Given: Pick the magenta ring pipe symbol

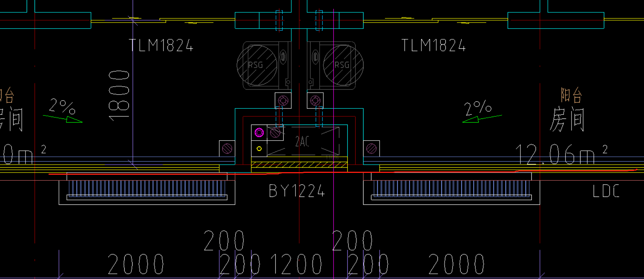Looking at the screenshot, I should [259, 132].
